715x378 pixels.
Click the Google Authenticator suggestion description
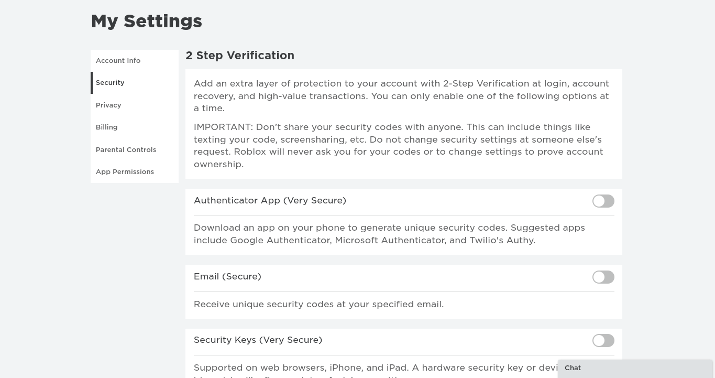(x=389, y=234)
